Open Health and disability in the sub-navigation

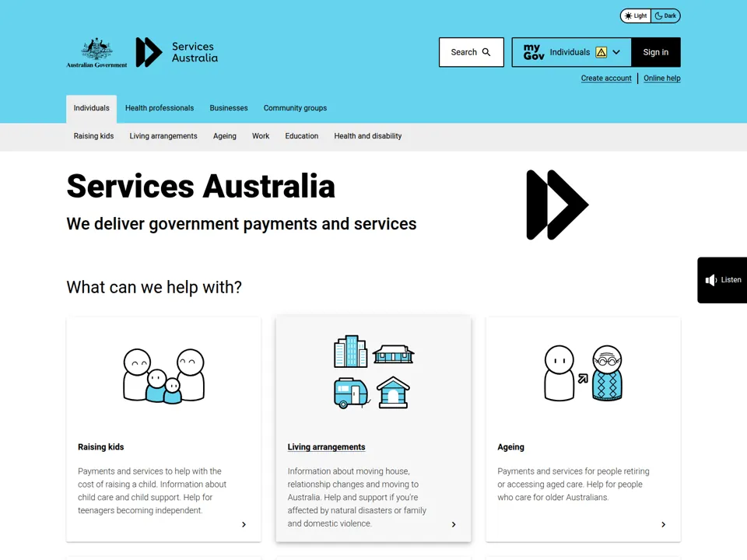[368, 136]
